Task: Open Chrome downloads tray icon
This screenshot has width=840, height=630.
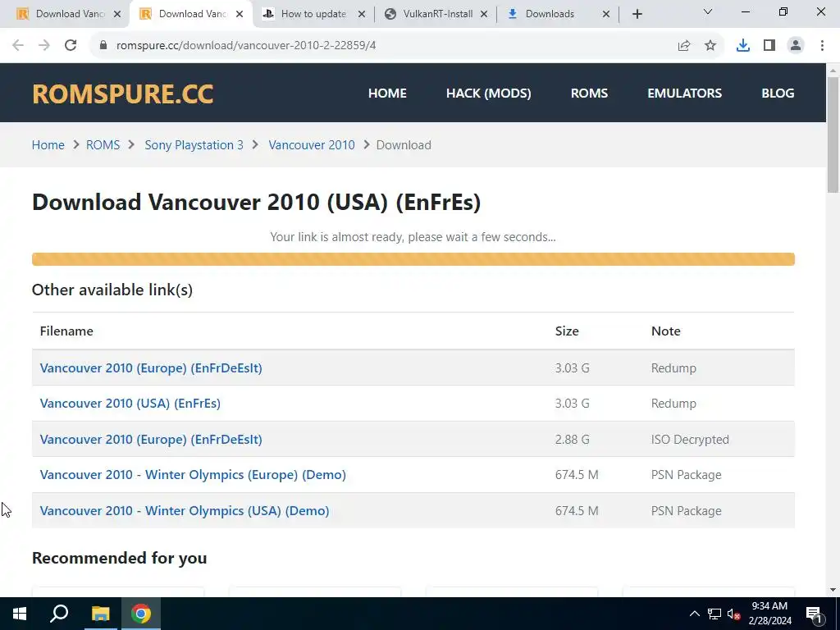Action: [x=743, y=46]
